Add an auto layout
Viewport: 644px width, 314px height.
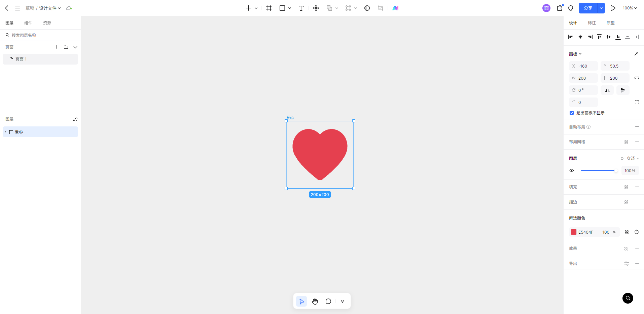coord(637,127)
